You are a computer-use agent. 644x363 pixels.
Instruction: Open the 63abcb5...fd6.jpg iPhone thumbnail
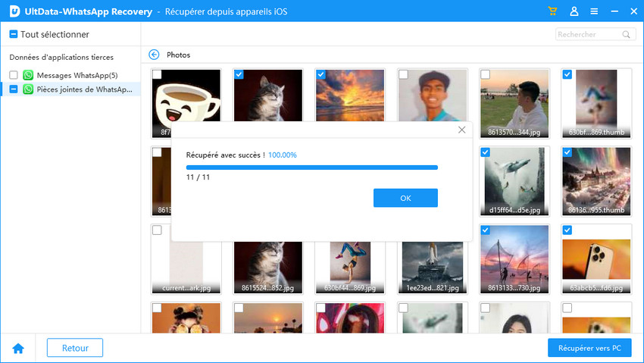pyautogui.click(x=596, y=259)
